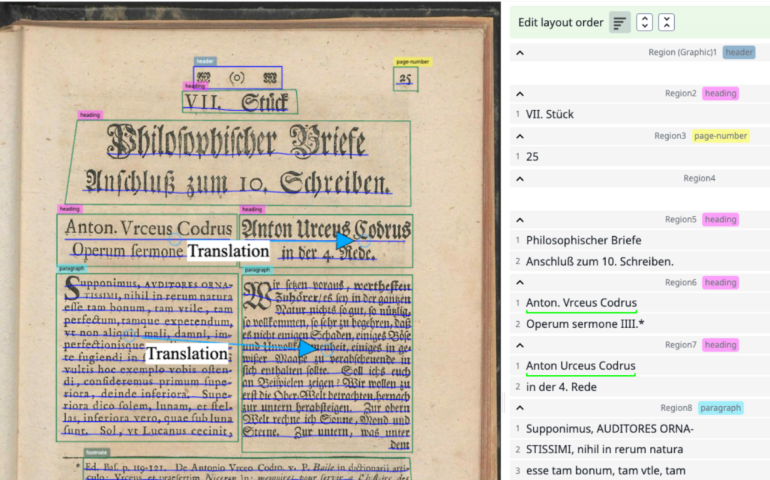Collapse Region8 paragraph entry
The width and height of the screenshot is (770, 480).
tap(520, 408)
